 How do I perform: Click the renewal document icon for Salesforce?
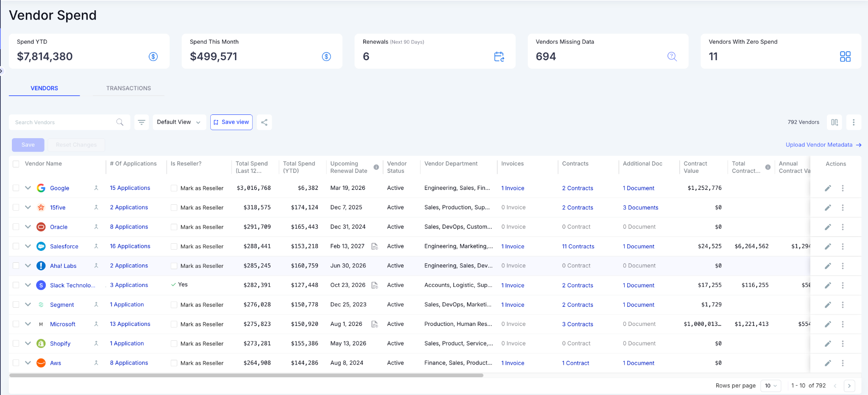point(374,246)
